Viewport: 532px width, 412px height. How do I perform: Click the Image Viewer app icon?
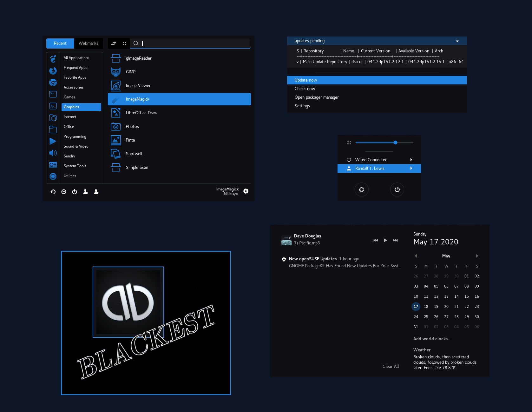[x=116, y=86]
